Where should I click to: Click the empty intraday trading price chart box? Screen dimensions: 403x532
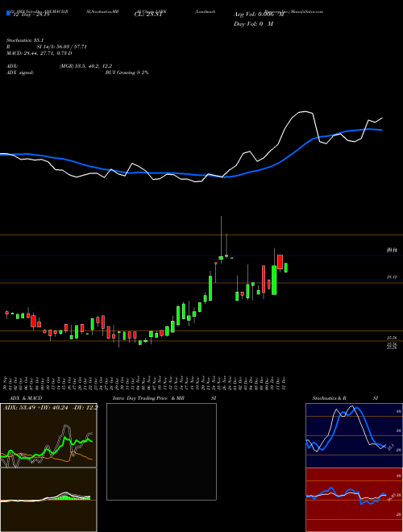161,451
